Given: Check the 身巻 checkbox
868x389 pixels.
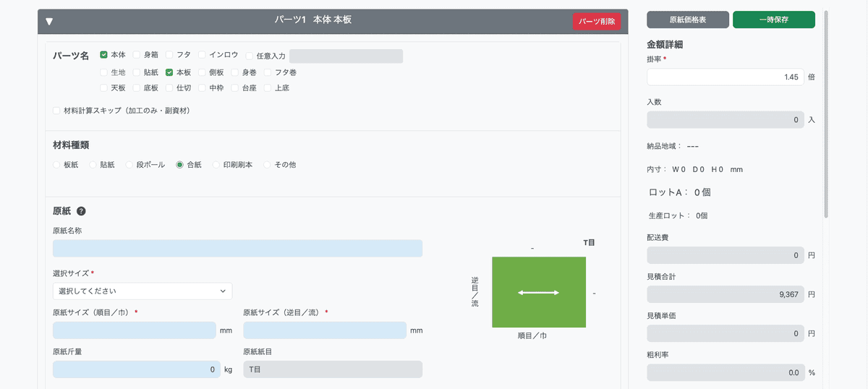Looking at the screenshot, I should click(235, 72).
